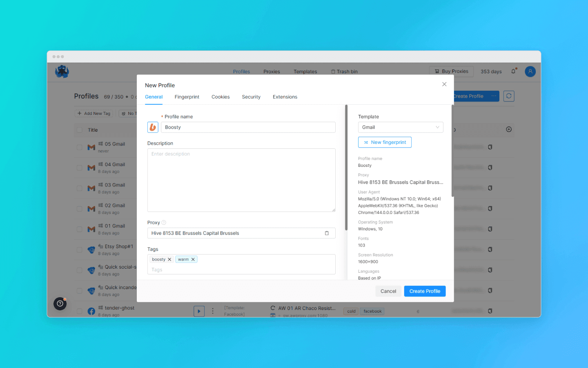
Task: Open the help chat bubble
Action: 60,303
